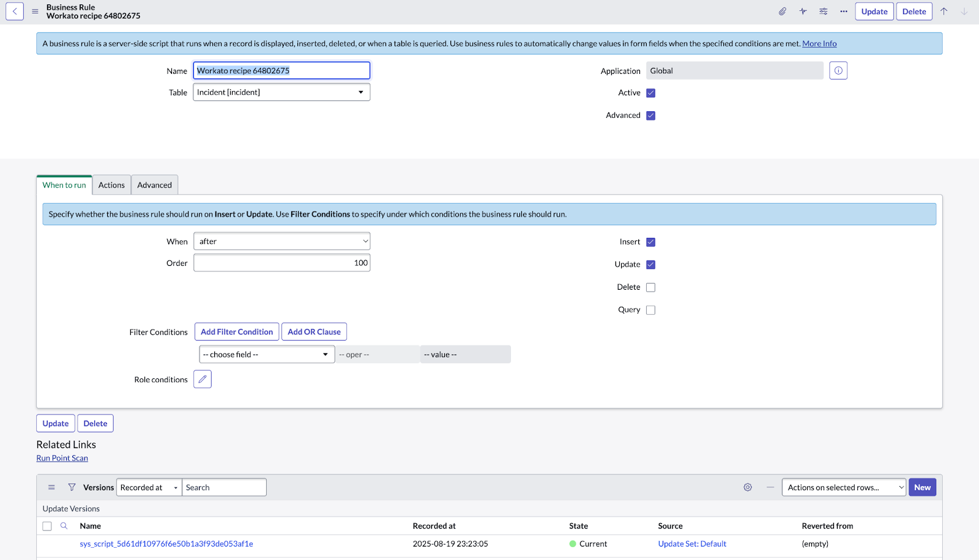
Task: Check the Query checkbox
Action: 651,310
